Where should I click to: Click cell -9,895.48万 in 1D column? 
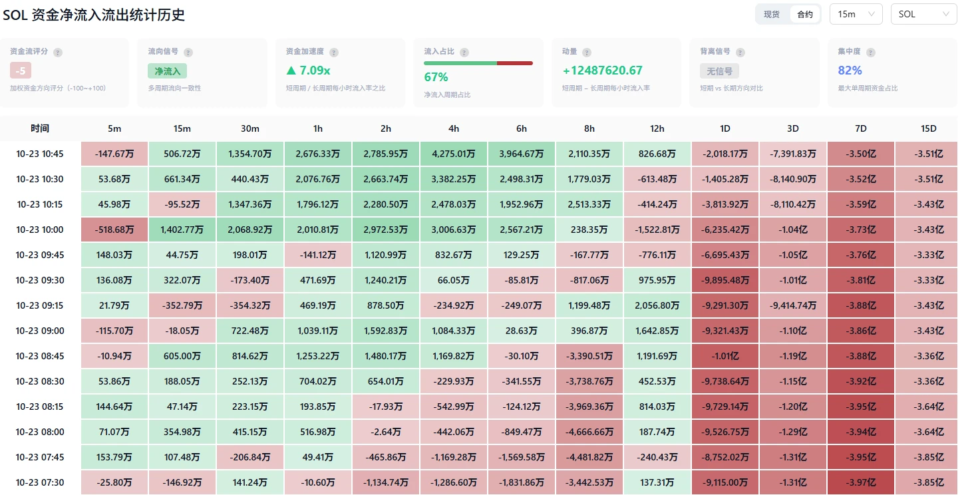[725, 280]
